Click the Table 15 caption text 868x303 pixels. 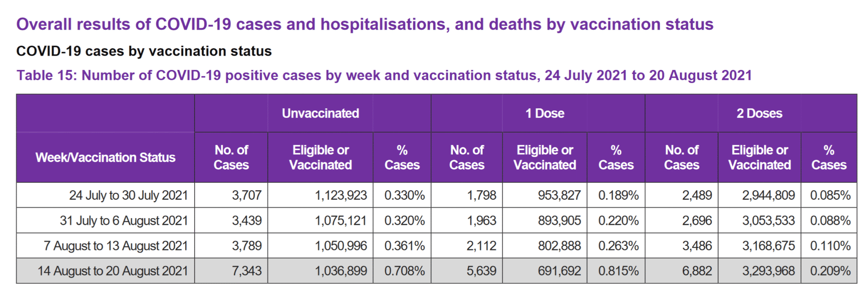pos(384,76)
